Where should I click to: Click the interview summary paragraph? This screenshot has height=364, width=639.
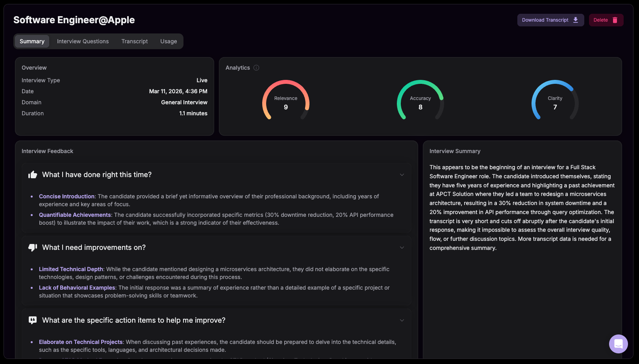click(522, 208)
